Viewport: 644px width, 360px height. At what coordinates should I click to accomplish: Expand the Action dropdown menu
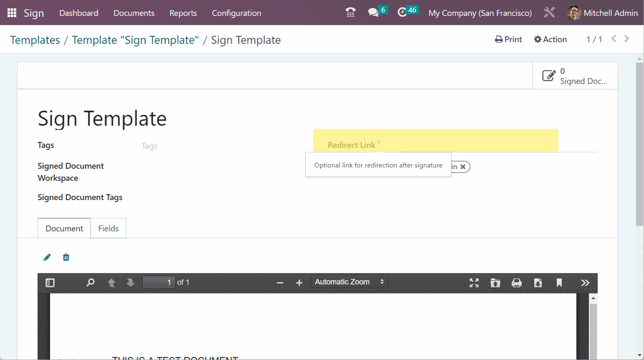tap(550, 40)
